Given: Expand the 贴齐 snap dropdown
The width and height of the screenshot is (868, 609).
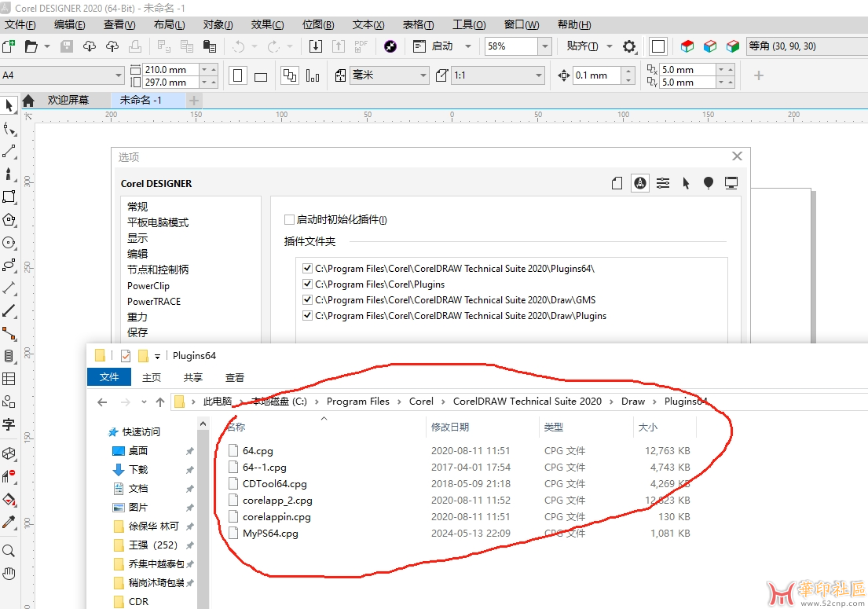Looking at the screenshot, I should coord(610,46).
